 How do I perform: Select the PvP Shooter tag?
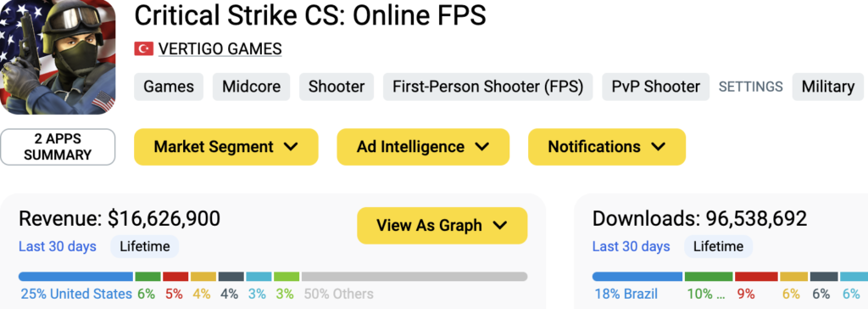point(655,87)
